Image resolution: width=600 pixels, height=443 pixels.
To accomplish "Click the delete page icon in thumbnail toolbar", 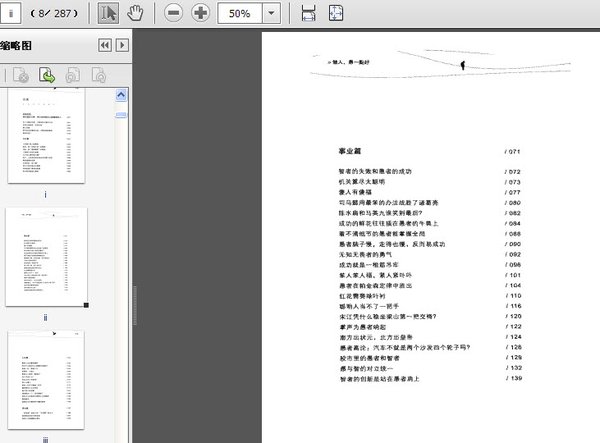I will (x=21, y=75).
